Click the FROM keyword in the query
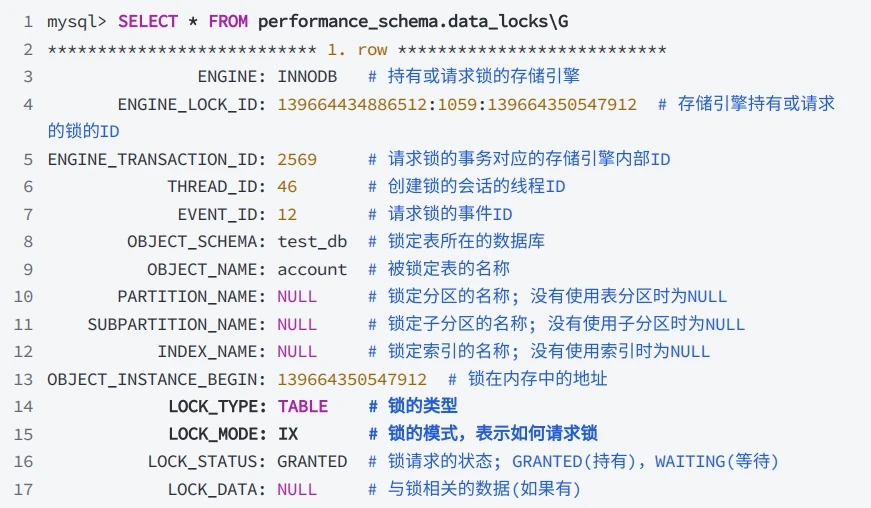This screenshot has height=508, width=871. (x=228, y=22)
